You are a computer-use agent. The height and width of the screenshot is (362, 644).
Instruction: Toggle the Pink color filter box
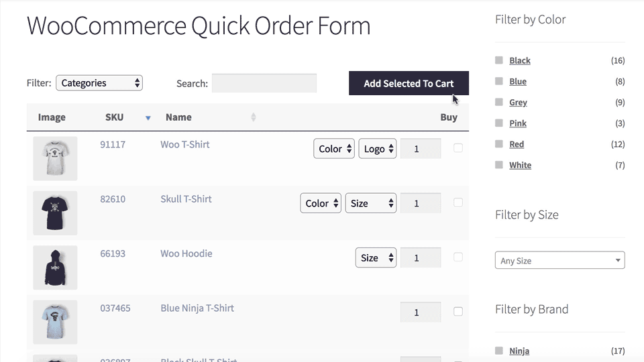click(499, 123)
